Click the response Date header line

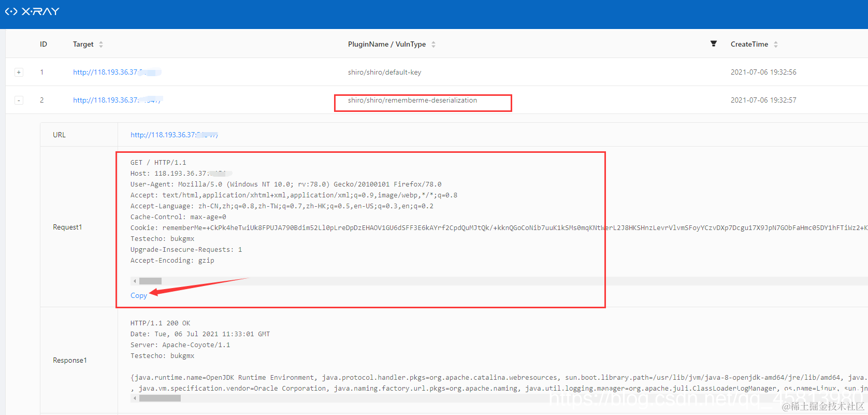point(200,334)
